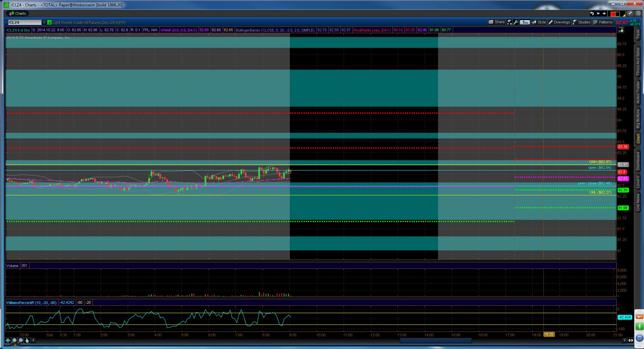644x349 pixels.
Task: Click the Volume panel label
Action: click(x=12, y=266)
